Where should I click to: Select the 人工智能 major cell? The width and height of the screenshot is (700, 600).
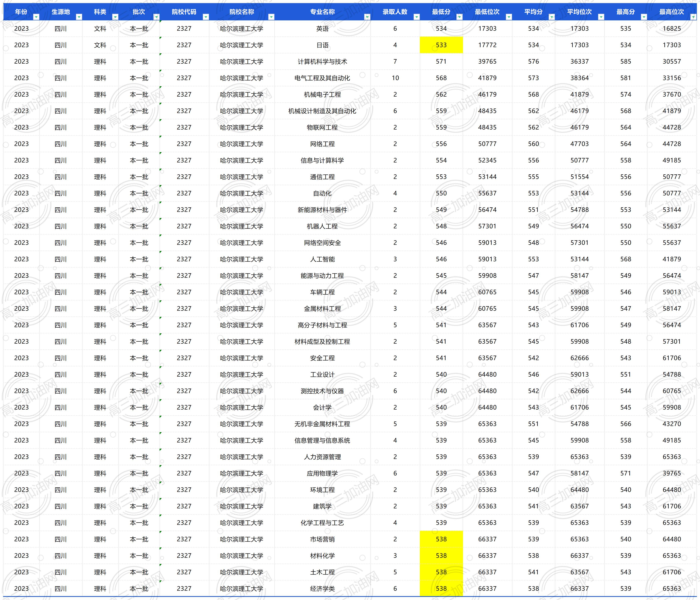coord(323,259)
